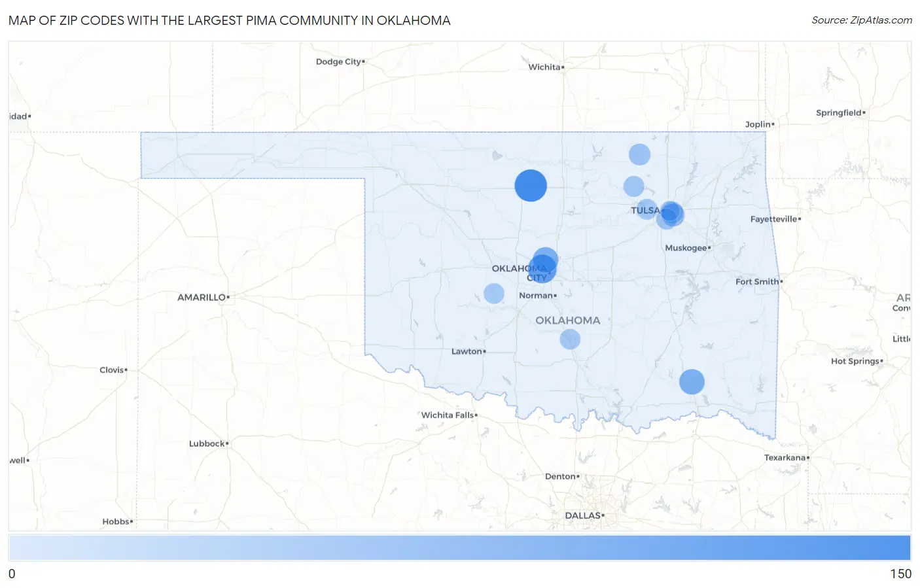Click the legend minimum value 0
This screenshot has height=588, width=920.
(12, 574)
